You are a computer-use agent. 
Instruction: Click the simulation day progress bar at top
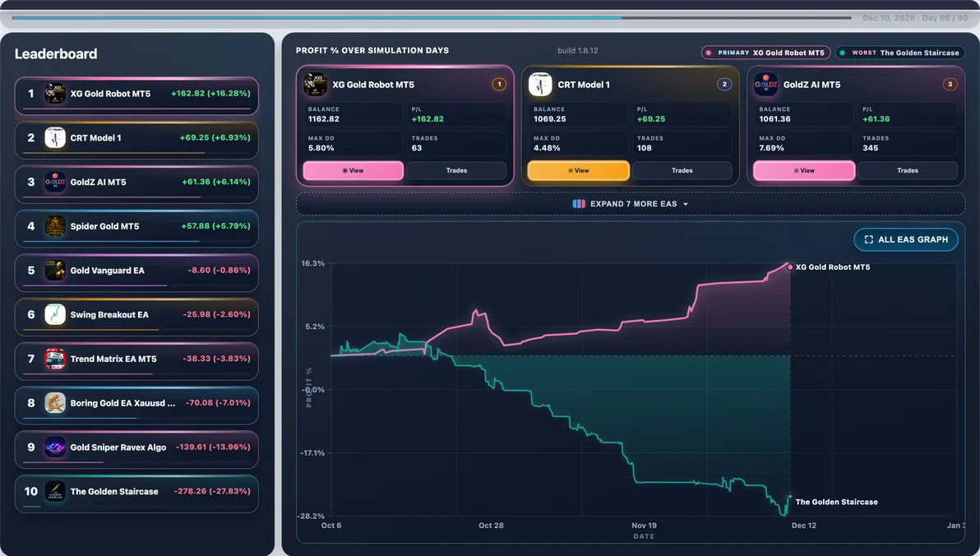pos(432,18)
